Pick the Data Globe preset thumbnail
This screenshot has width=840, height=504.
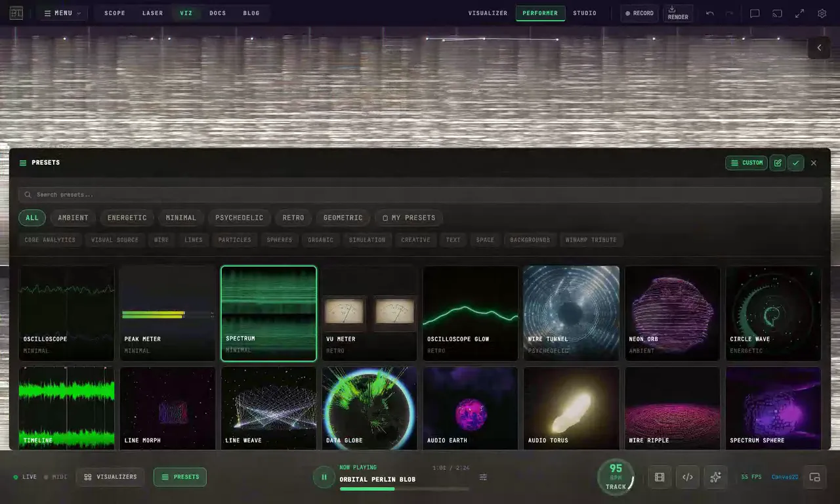click(x=369, y=408)
